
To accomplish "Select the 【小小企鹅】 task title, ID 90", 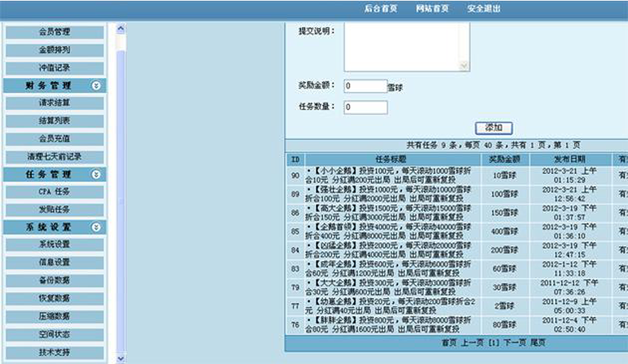I will (x=388, y=175).
